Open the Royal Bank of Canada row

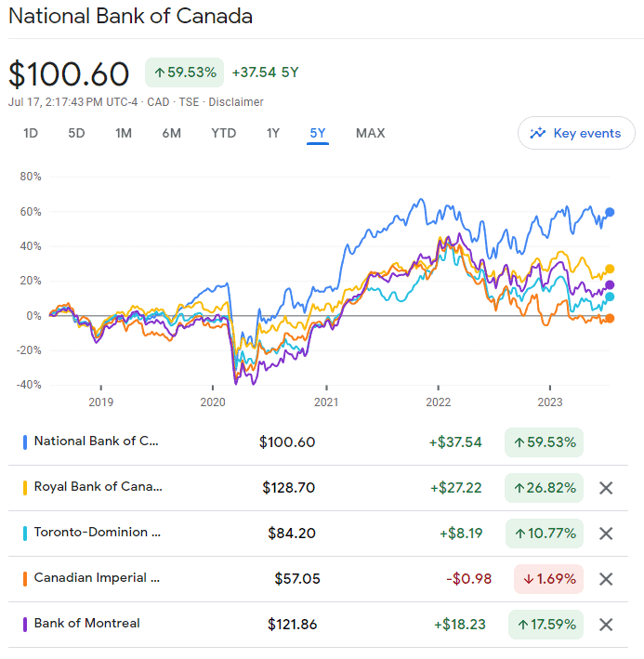[98, 486]
